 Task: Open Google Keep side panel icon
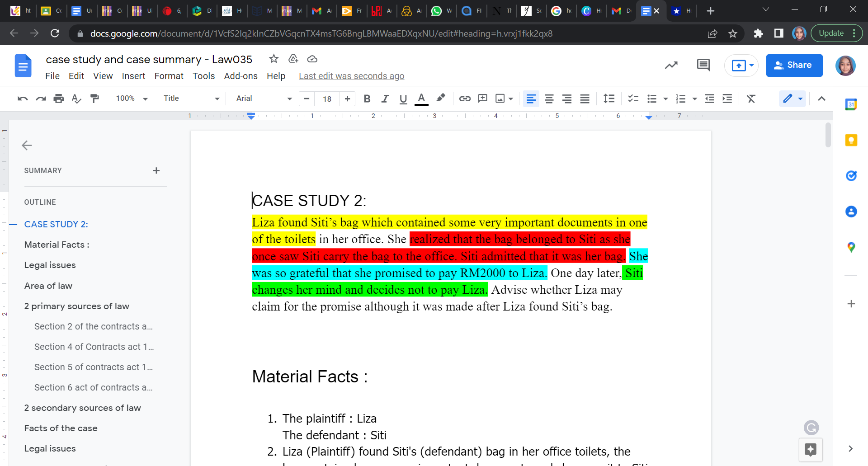[x=851, y=140]
